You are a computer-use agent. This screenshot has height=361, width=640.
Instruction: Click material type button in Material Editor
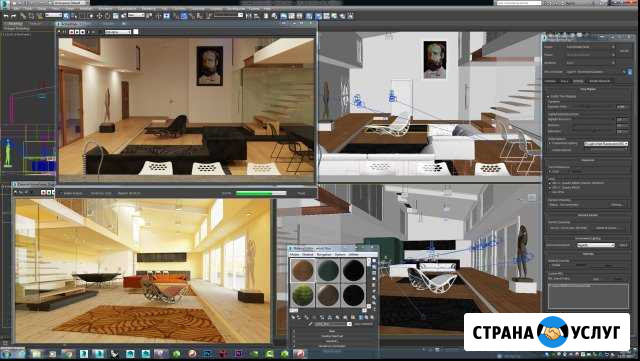(x=364, y=324)
